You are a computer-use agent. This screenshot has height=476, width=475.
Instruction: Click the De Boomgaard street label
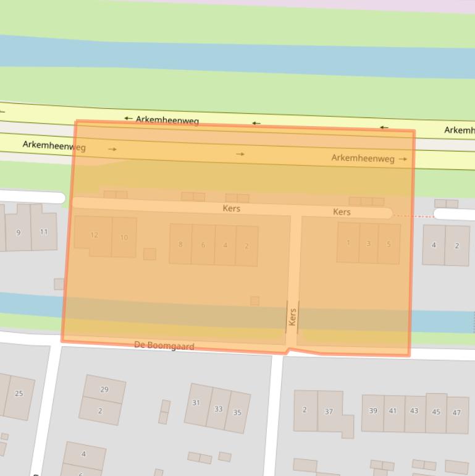click(x=164, y=346)
